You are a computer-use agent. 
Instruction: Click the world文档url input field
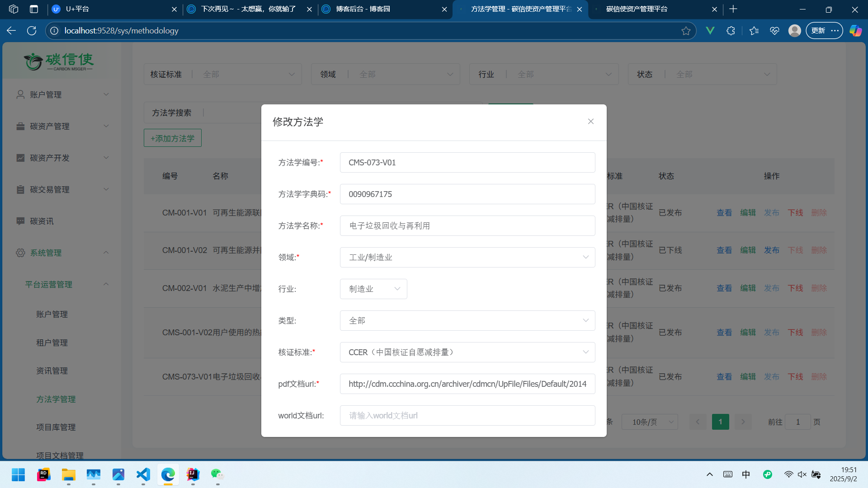(x=467, y=415)
